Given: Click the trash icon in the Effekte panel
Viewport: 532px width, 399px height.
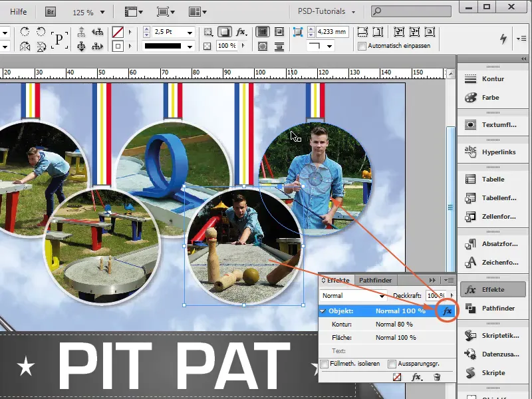Looking at the screenshot, I should click(438, 377).
